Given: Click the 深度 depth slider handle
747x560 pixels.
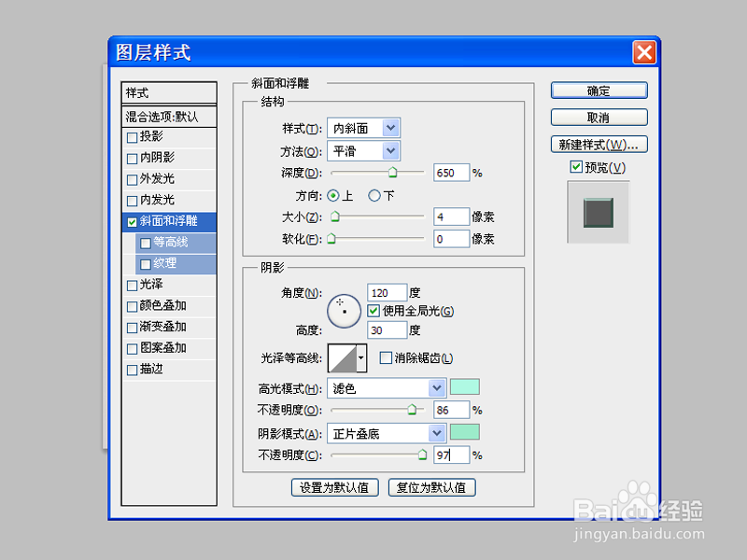Looking at the screenshot, I should (392, 172).
